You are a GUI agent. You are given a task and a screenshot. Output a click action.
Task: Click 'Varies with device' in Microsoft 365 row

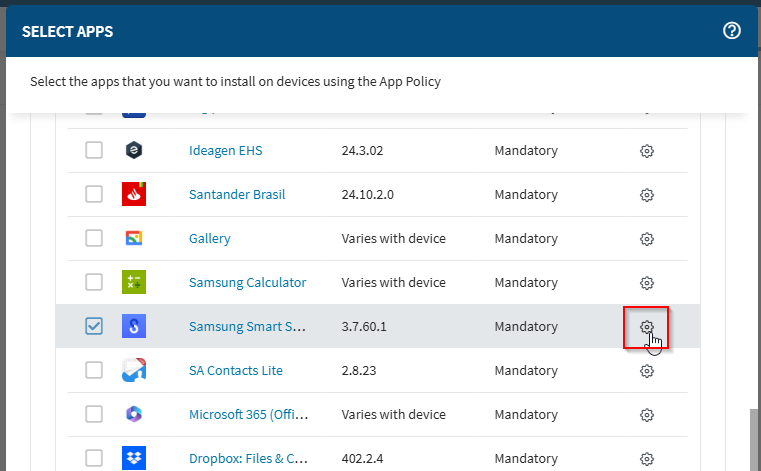[394, 414]
